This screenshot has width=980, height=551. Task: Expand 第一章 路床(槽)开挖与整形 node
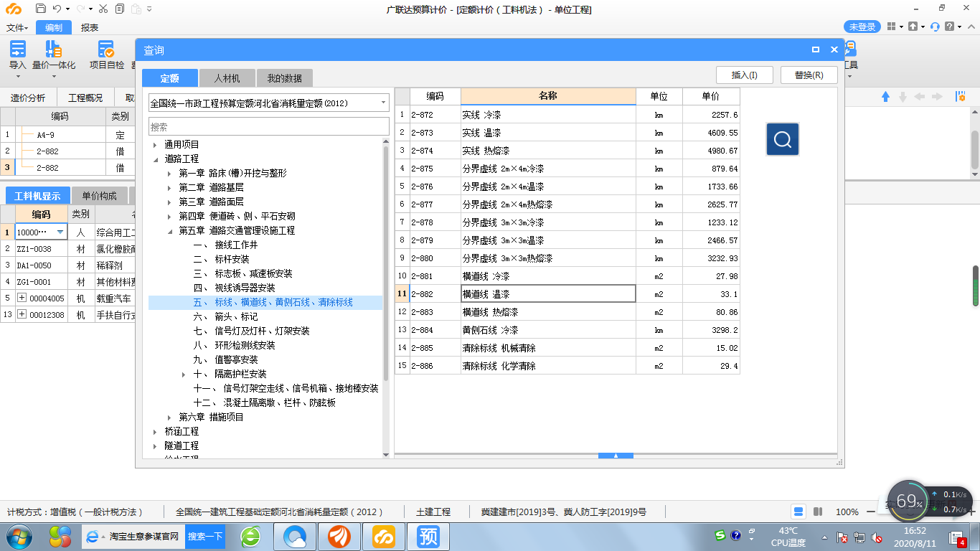[169, 173]
